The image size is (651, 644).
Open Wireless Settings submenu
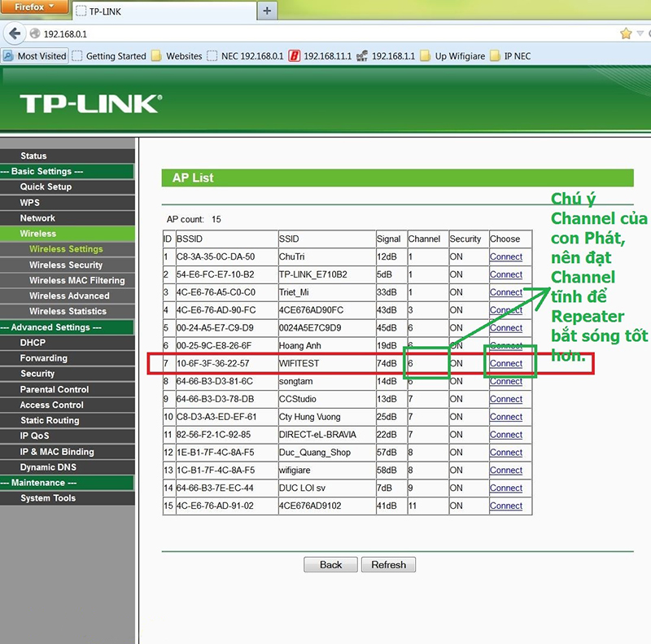(68, 249)
